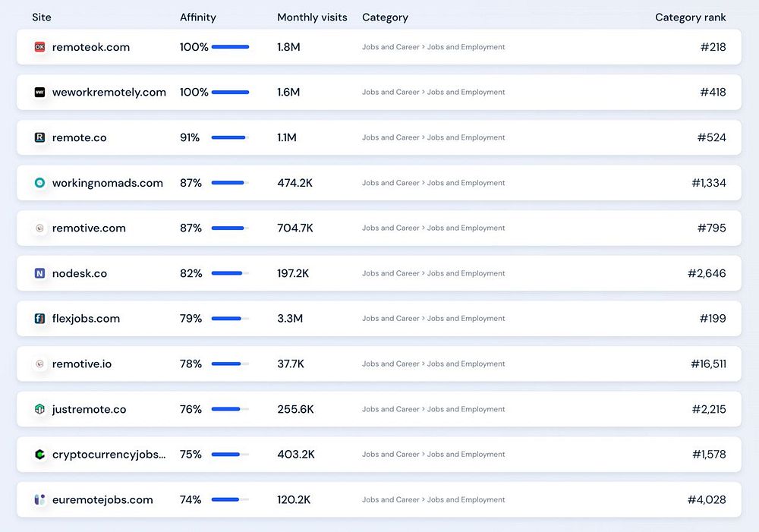The width and height of the screenshot is (759, 532).
Task: Click the 255.6K monthly visits value
Action: (295, 409)
